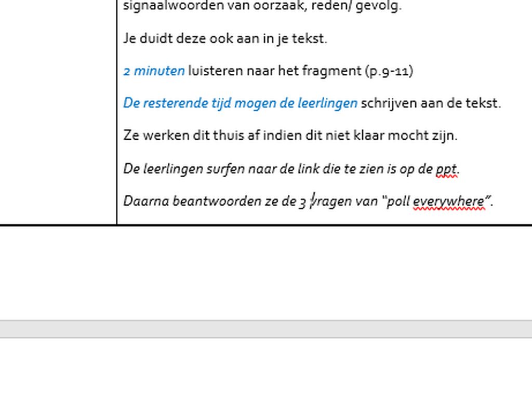Click the page reference "(p.9-11)"
The width and height of the screenshot is (532, 399).
point(389,71)
